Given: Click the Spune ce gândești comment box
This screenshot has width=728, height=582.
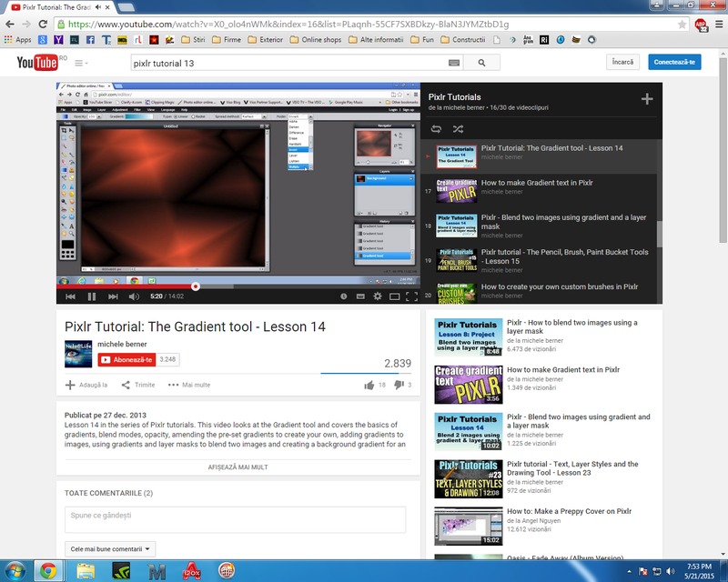Looking at the screenshot, I should click(x=235, y=519).
